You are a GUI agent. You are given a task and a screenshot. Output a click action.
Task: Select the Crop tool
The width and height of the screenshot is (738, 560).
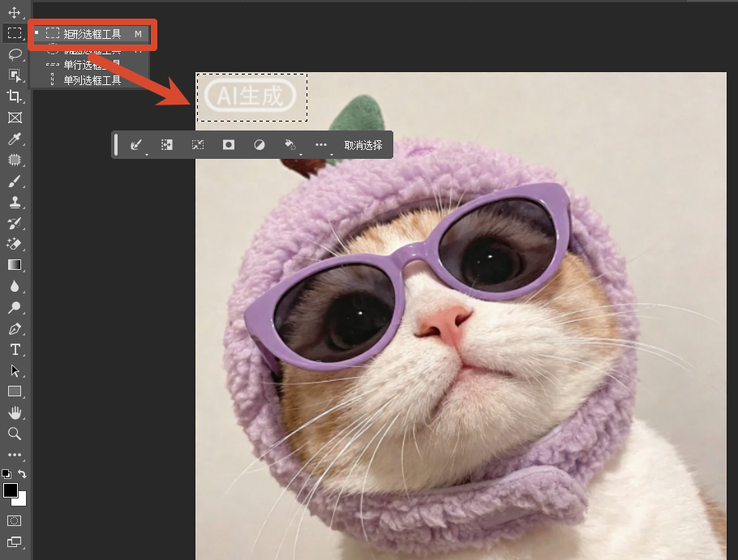point(14,96)
